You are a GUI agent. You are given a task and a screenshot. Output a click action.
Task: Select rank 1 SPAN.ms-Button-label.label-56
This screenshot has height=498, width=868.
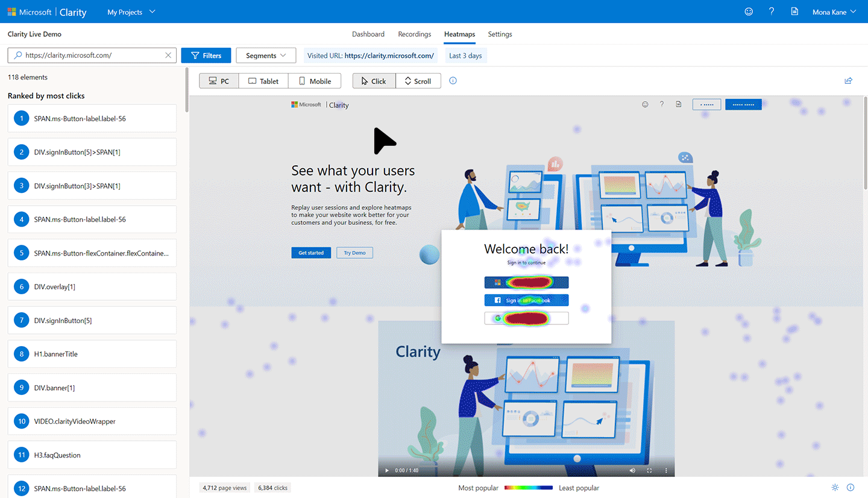tap(92, 119)
